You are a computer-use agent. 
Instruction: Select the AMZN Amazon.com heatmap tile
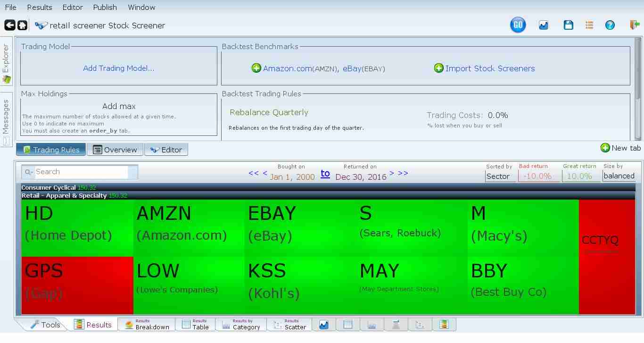[x=189, y=228]
